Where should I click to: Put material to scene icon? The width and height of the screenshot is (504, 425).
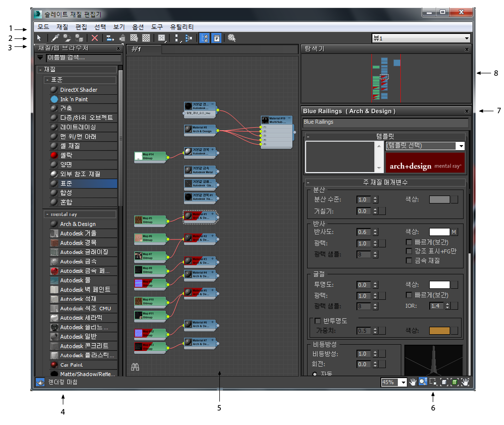click(67, 38)
